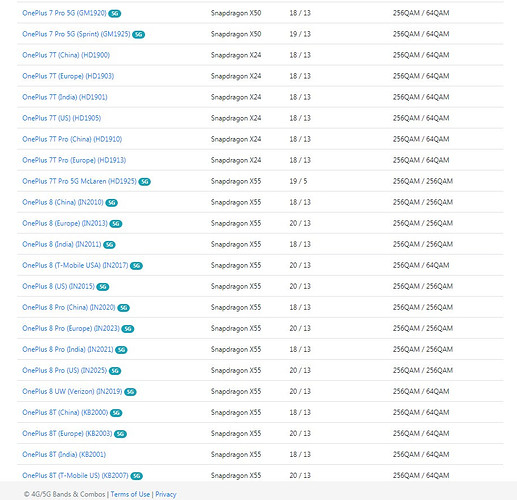Open the Privacy footer link
The width and height of the screenshot is (517, 500).
166,494
